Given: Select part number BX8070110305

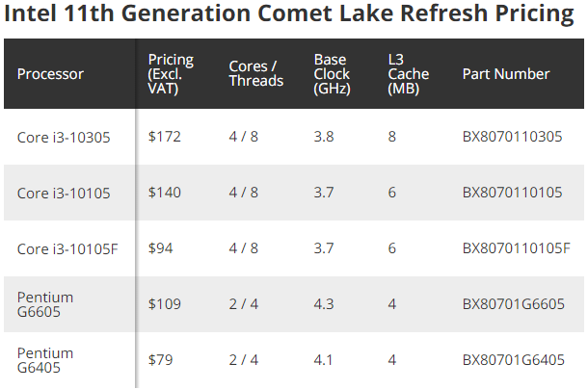Looking at the screenshot, I should [x=512, y=137].
